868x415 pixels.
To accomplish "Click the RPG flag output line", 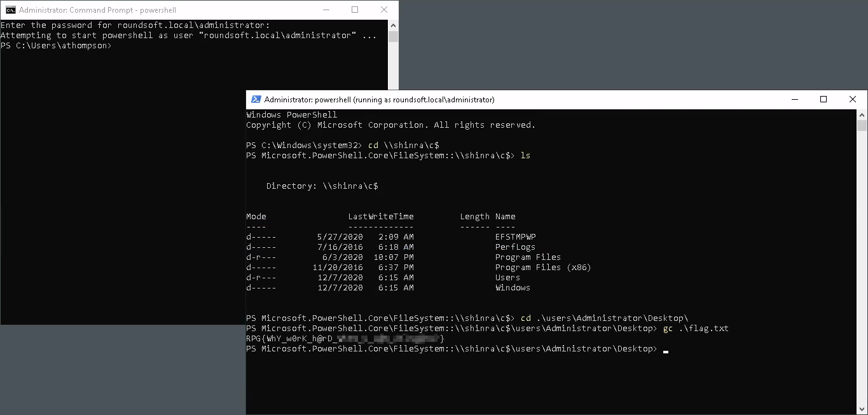I will tap(345, 339).
